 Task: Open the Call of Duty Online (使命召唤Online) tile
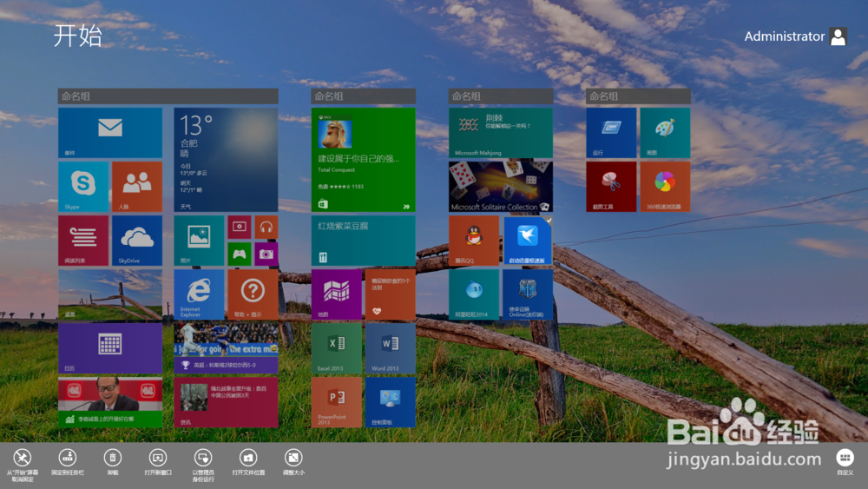tap(528, 294)
